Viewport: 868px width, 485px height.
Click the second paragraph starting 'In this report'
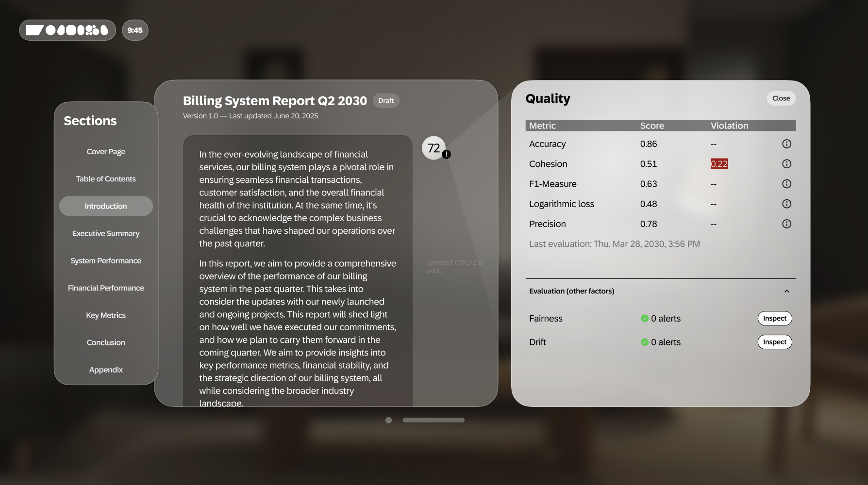[x=298, y=333]
